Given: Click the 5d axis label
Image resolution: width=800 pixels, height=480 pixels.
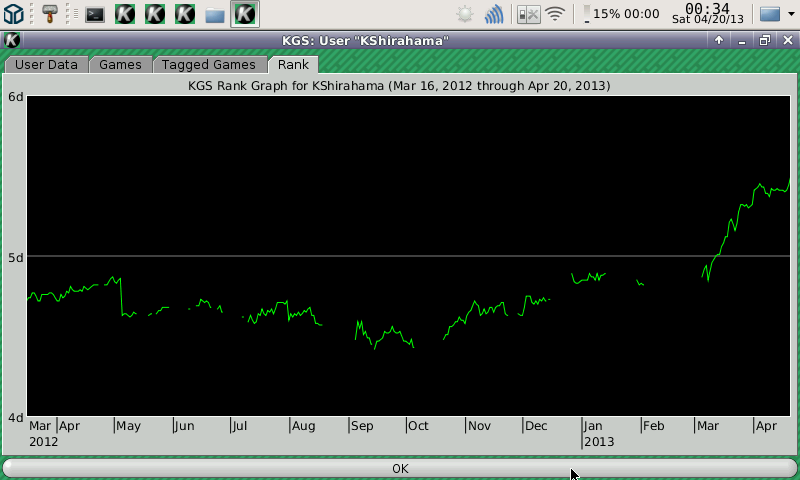Looking at the screenshot, I should coord(15,258).
